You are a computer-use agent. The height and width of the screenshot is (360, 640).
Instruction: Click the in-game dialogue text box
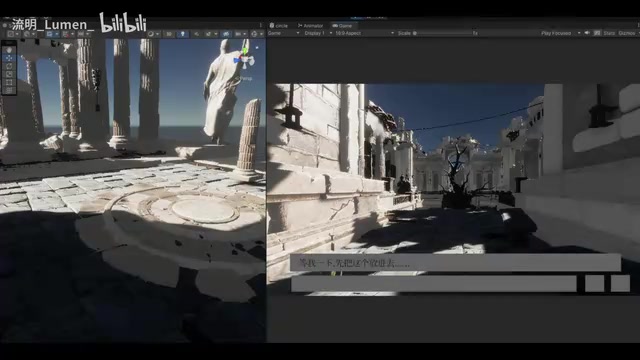(456, 263)
